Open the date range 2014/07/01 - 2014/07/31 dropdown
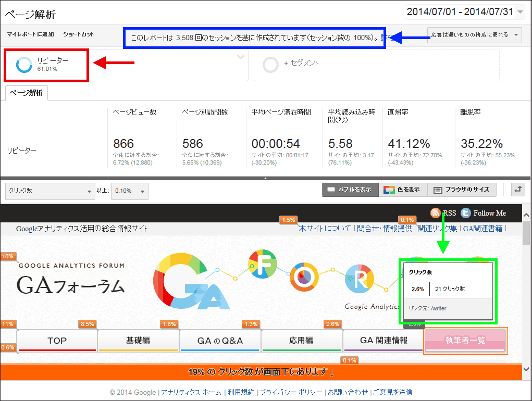The height and width of the screenshot is (401, 532). click(465, 12)
